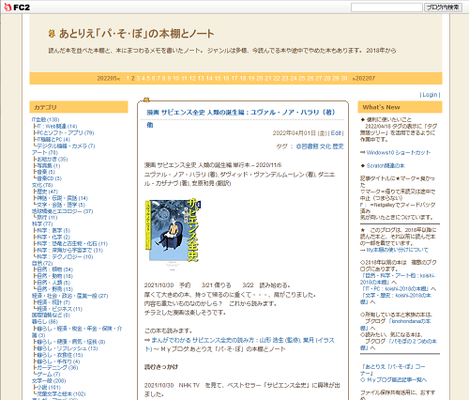Click the ブログ内検索 search button

[443, 7]
